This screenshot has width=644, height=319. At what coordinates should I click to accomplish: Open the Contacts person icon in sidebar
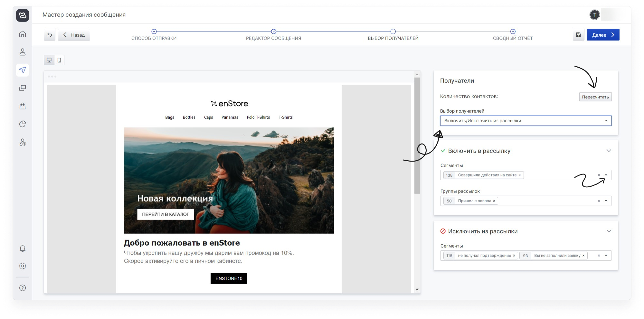23,52
